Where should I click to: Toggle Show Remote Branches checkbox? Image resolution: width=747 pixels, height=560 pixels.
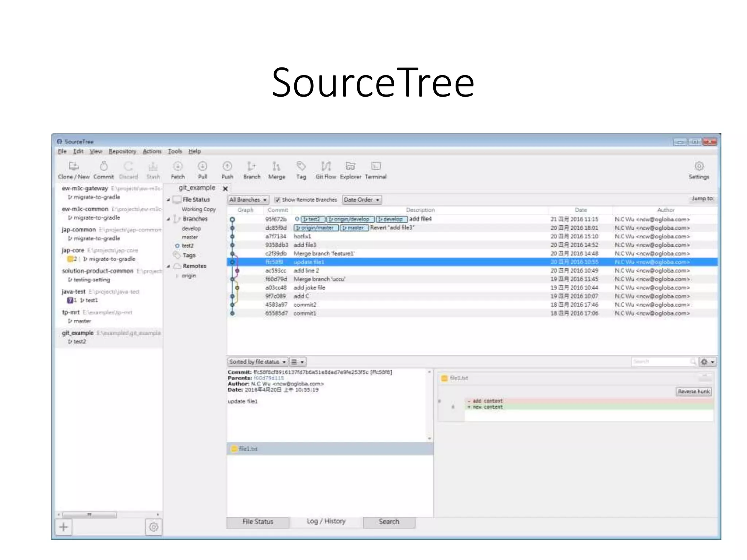coord(278,200)
